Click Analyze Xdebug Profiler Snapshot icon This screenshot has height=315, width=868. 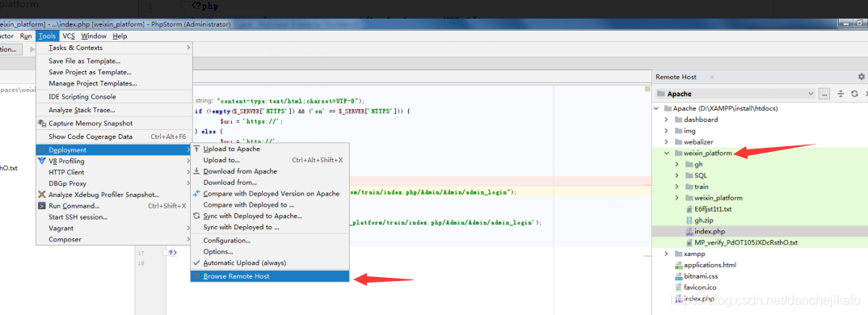coord(41,195)
